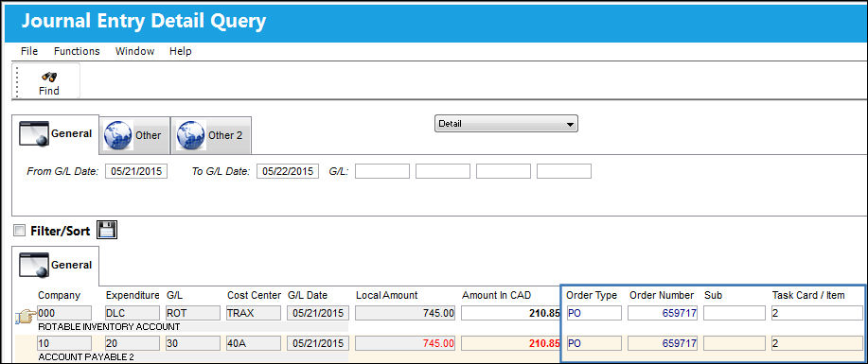Click the globe icon on Other 2 tab
The height and width of the screenshot is (364, 868).
(x=190, y=135)
